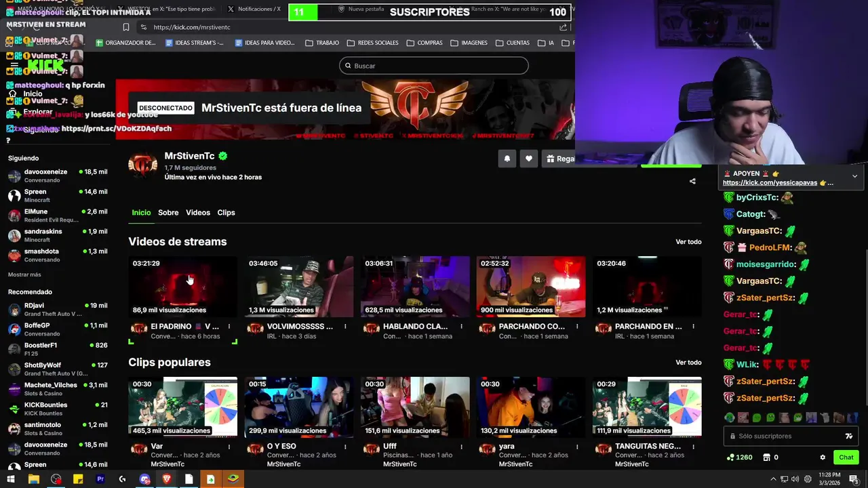Image resolution: width=868 pixels, height=488 pixels.
Task: Open the chat settings gear icon
Action: (x=823, y=457)
